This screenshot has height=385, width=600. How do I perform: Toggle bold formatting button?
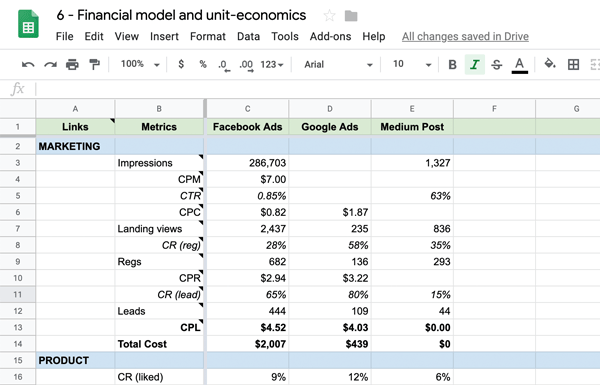click(x=452, y=64)
